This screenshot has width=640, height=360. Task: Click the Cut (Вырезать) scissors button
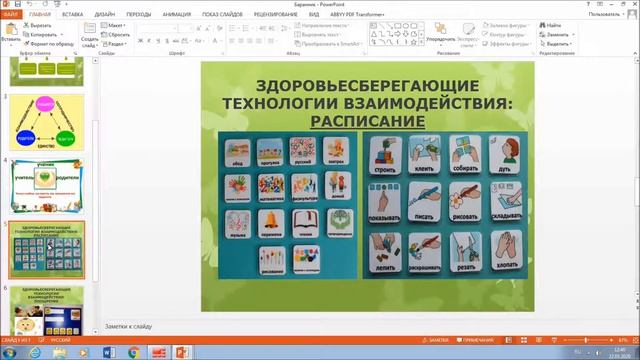click(37, 25)
